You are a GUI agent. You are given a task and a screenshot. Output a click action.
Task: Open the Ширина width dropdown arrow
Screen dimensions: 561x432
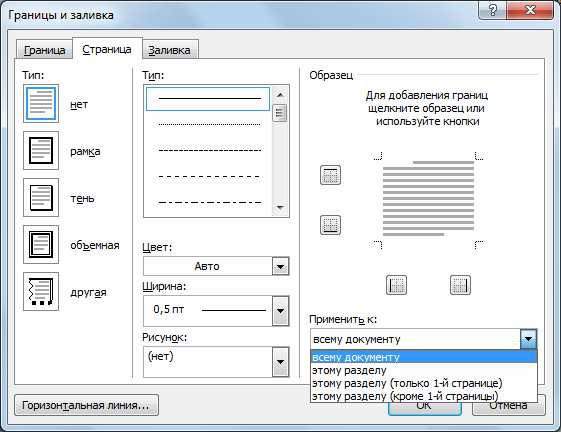click(x=280, y=311)
